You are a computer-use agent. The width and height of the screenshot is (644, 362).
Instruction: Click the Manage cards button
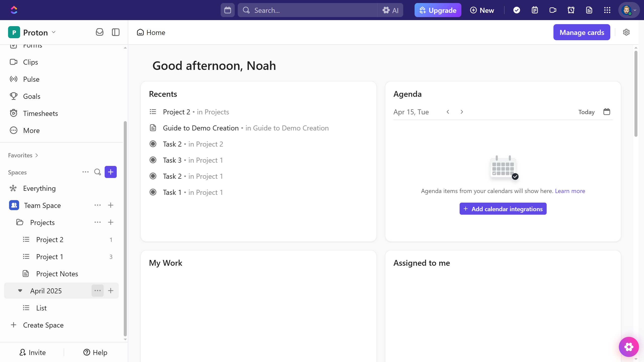[582, 32]
